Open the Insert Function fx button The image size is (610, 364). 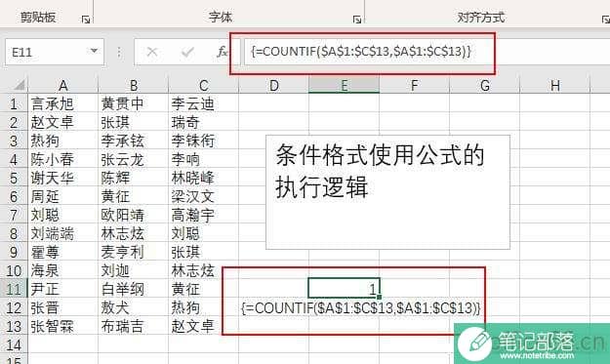click(x=223, y=52)
